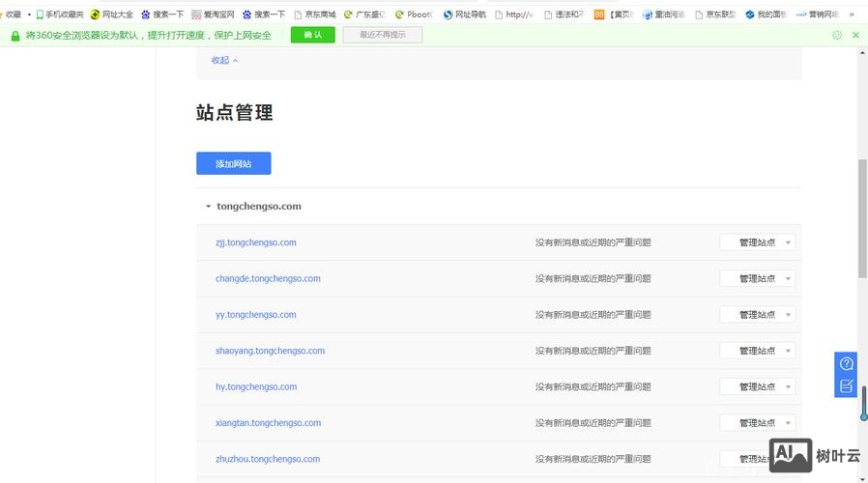Open the changde.tongchengso.com link
Image resolution: width=868 pixels, height=483 pixels.
[x=268, y=278]
